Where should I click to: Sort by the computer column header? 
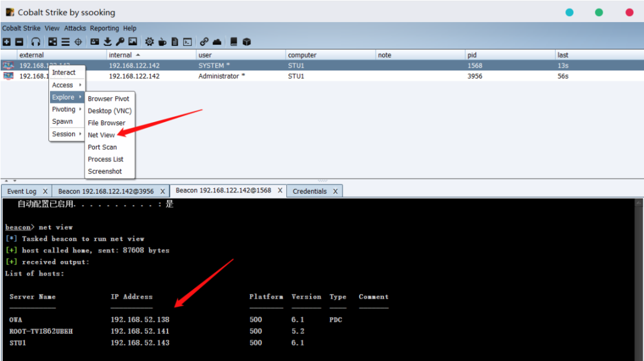tap(330, 55)
